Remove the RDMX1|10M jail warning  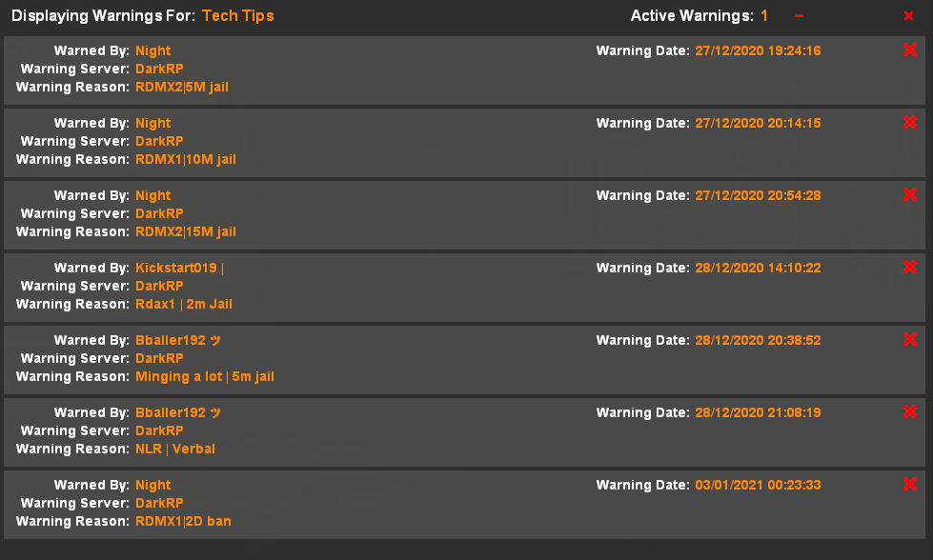pyautogui.click(x=909, y=123)
